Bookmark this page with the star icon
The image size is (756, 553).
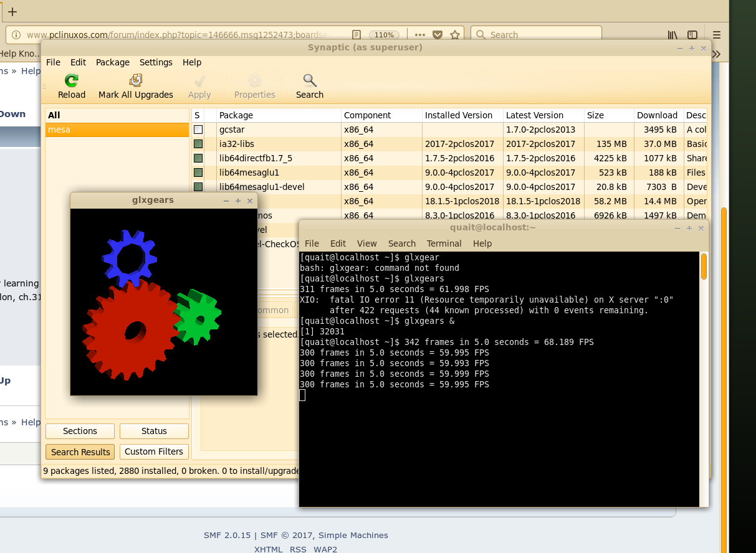pyautogui.click(x=456, y=35)
